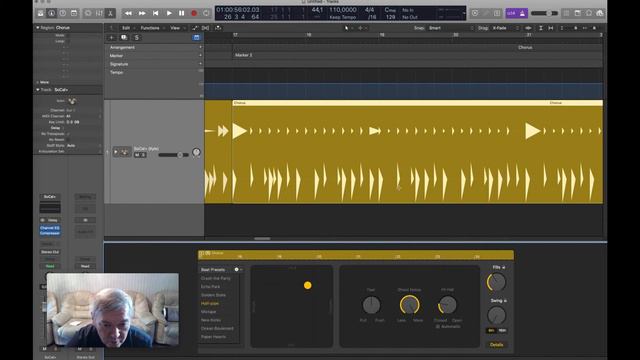Click the Play button

[x=169, y=13]
